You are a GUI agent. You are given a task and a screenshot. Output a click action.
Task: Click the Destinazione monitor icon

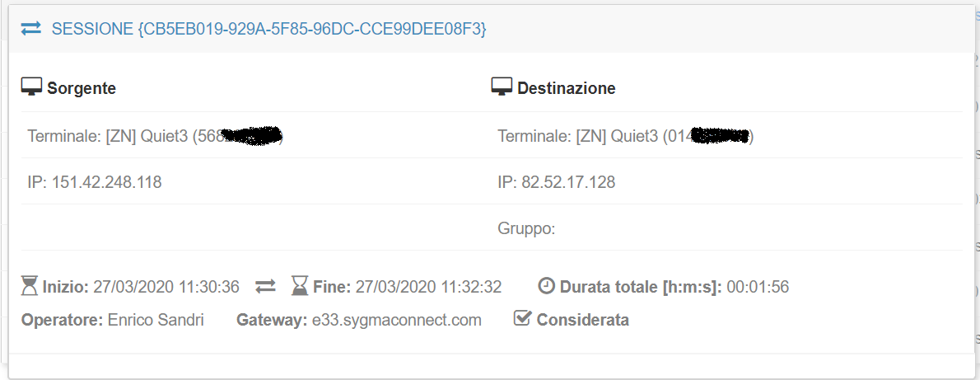click(x=502, y=87)
